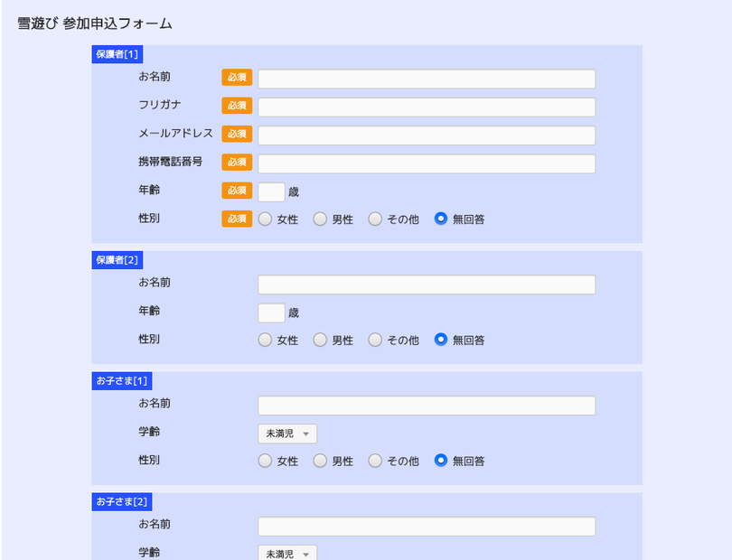Click お名前 field in 保護者[2]
Image resolution: width=732 pixels, height=560 pixels.
tap(427, 285)
